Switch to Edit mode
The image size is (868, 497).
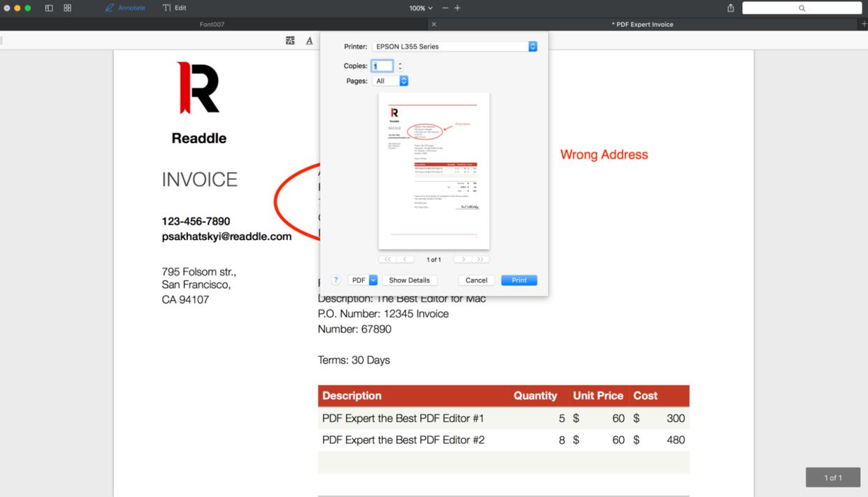click(x=174, y=8)
